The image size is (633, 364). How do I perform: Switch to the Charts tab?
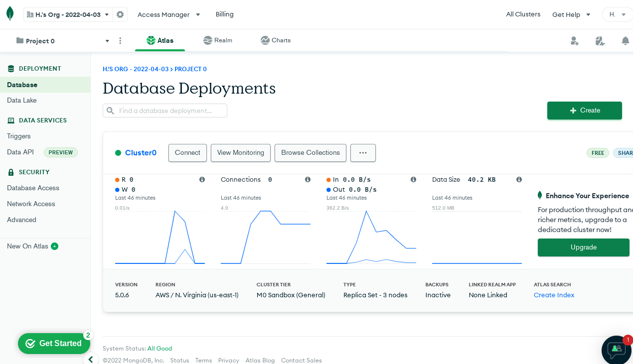click(x=276, y=40)
